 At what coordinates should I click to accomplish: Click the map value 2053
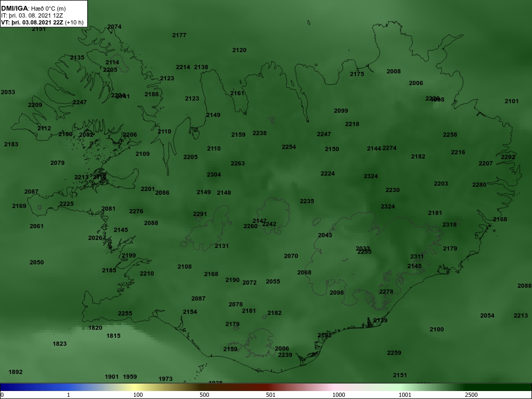8,92
